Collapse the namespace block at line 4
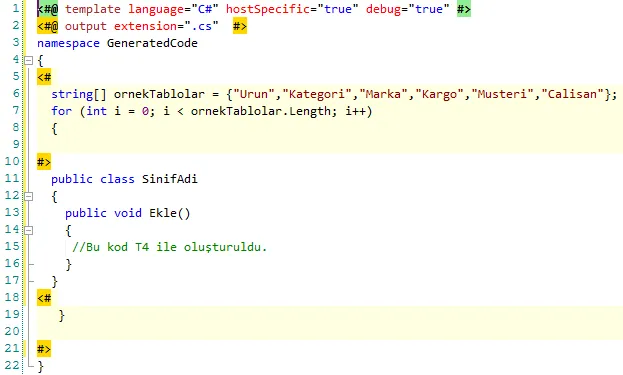This screenshot has width=623, height=375. click(29, 61)
